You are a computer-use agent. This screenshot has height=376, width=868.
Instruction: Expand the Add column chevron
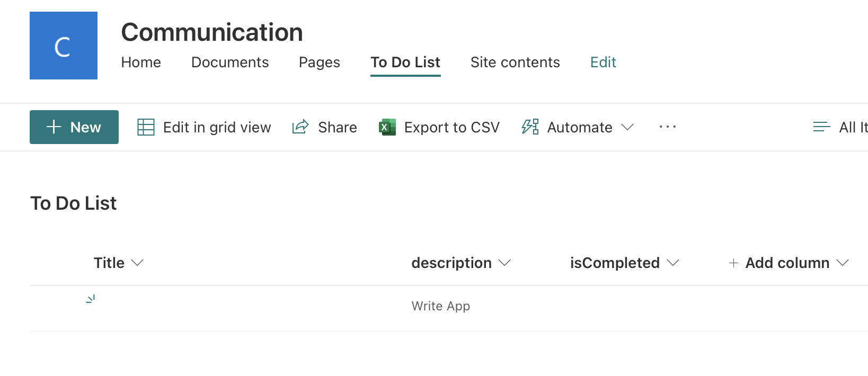point(843,263)
